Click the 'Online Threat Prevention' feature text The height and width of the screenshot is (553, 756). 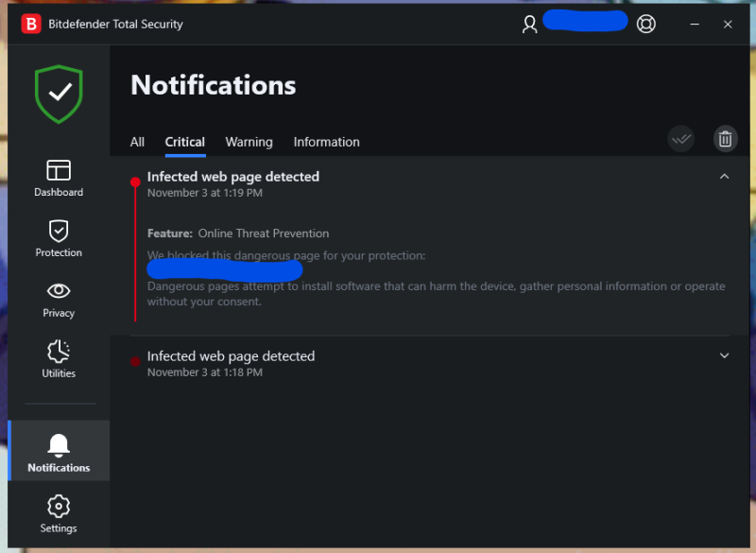(264, 233)
